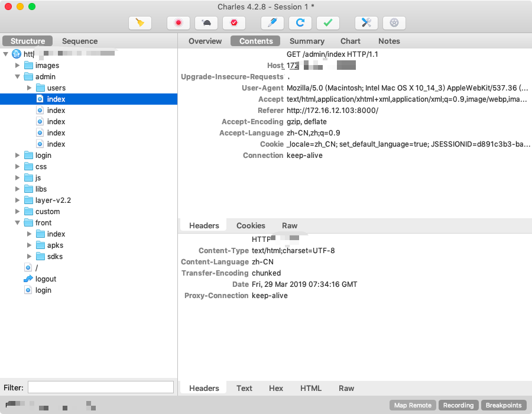The image size is (532, 414).
Task: Expand the images folder
Action: (18, 66)
